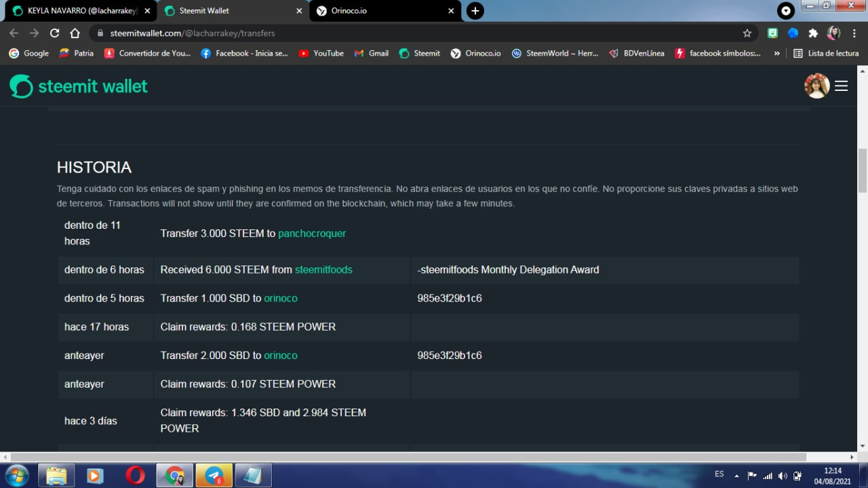Open the BDVenLínea bookmark

click(x=637, y=53)
